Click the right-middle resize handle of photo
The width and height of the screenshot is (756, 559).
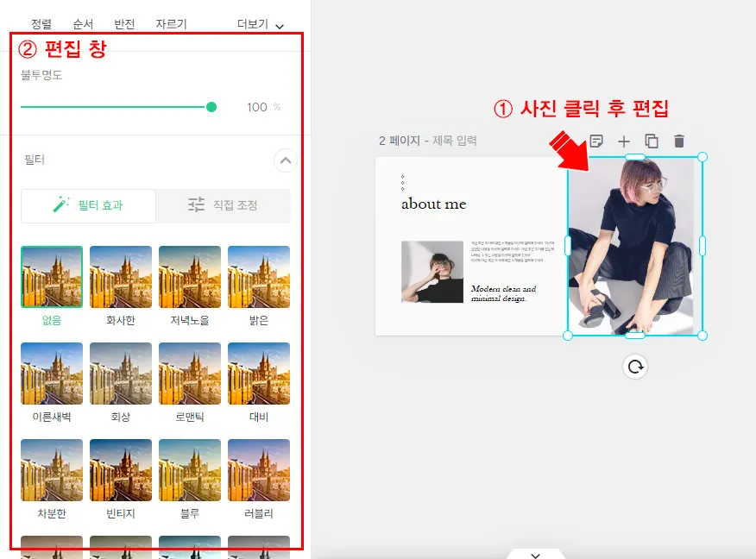click(x=702, y=246)
